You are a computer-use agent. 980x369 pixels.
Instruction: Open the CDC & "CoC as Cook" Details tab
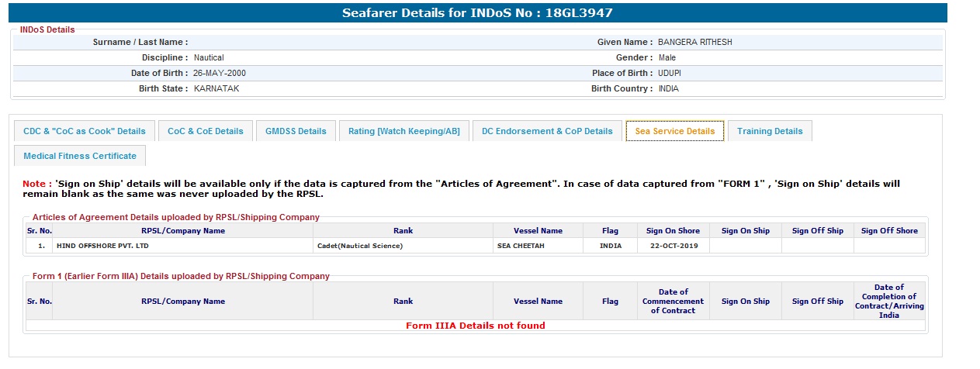point(85,131)
